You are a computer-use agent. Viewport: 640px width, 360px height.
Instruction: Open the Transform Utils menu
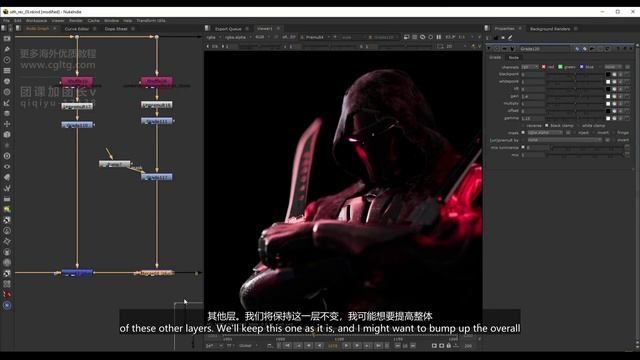click(151, 20)
